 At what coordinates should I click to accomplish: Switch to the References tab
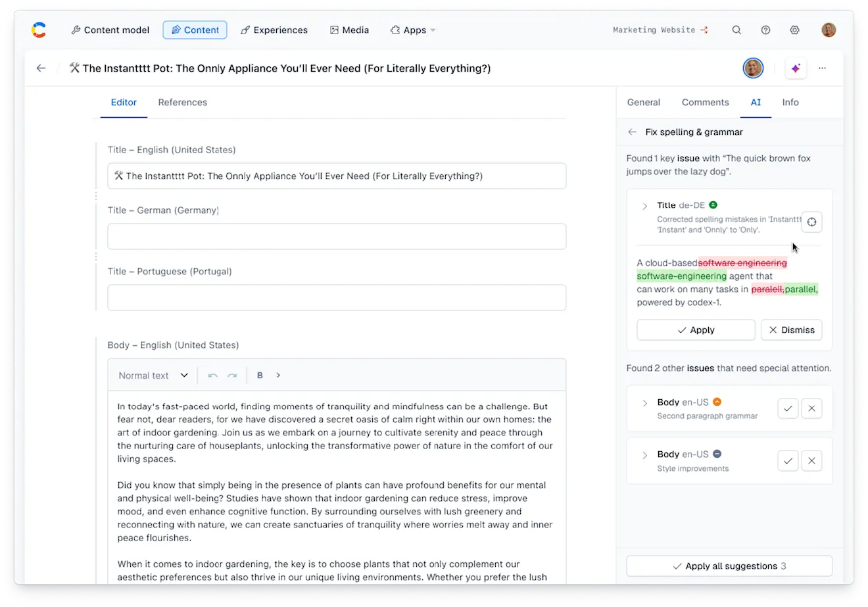coord(182,103)
